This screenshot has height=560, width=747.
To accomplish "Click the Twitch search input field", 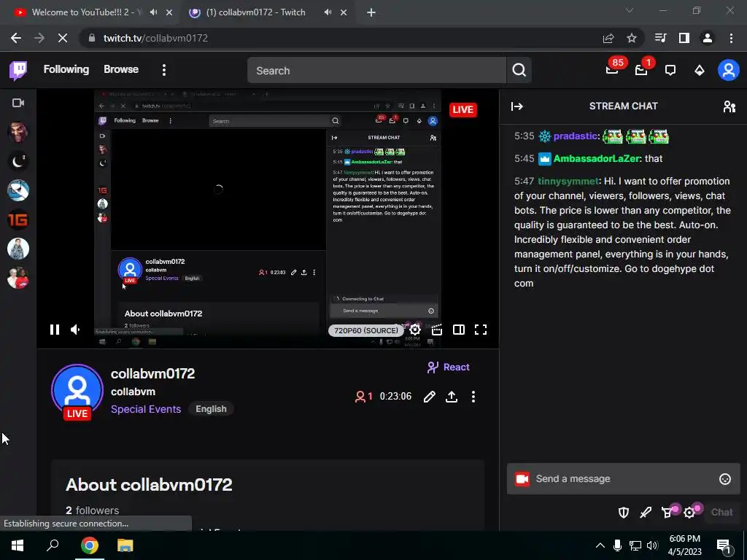I will tap(376, 71).
